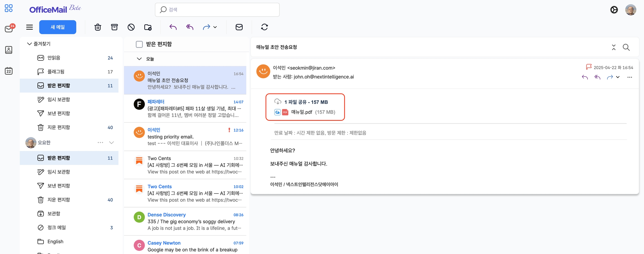Viewport: 644px width, 254px height.
Task: Click the archive icon in toolbar
Action: tap(114, 27)
